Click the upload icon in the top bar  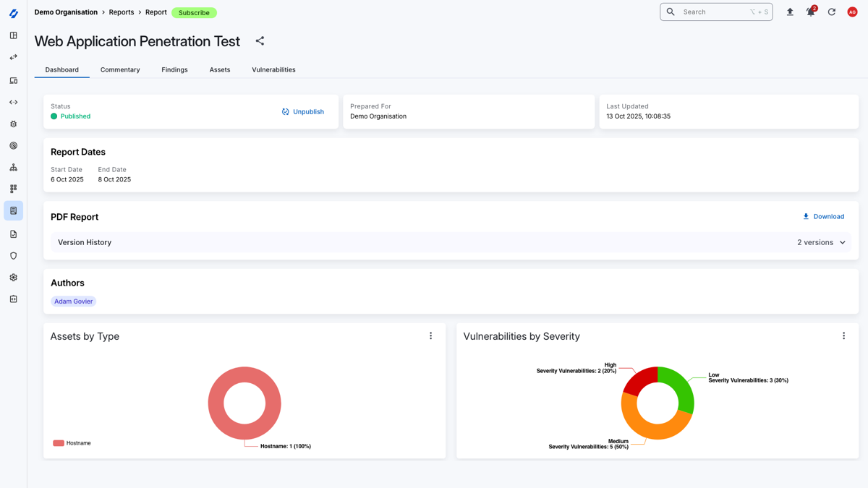(790, 12)
